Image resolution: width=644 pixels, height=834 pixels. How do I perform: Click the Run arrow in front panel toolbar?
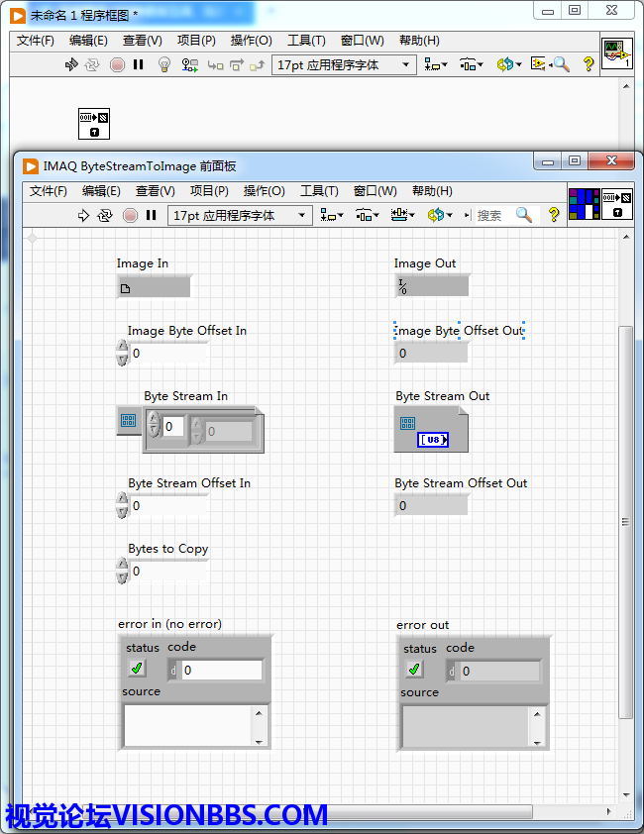point(84,215)
